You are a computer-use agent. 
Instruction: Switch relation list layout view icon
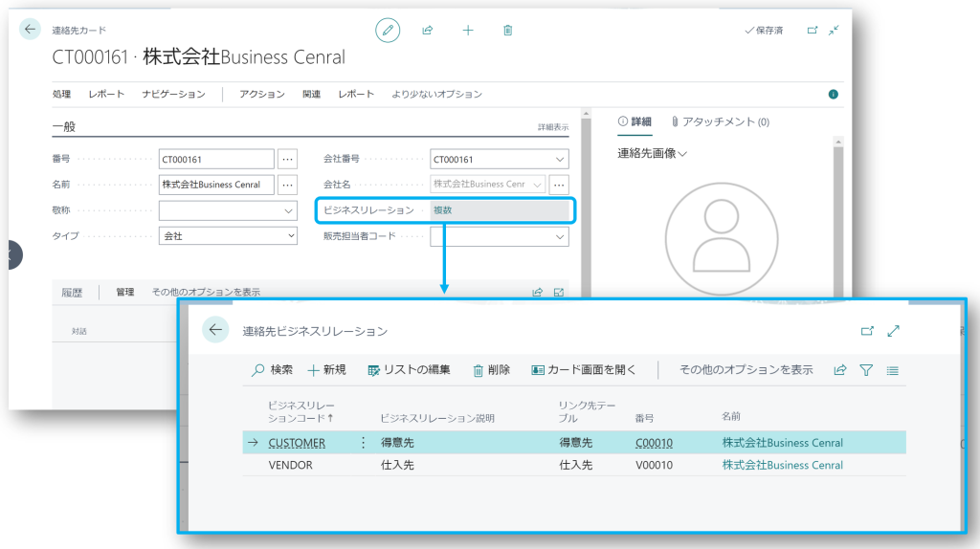pos(893,370)
